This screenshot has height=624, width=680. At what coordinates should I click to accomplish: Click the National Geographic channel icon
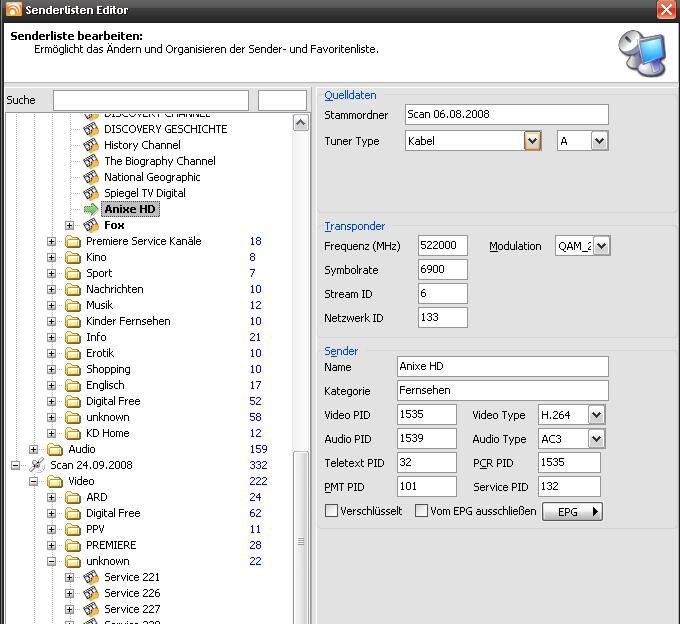(91, 177)
